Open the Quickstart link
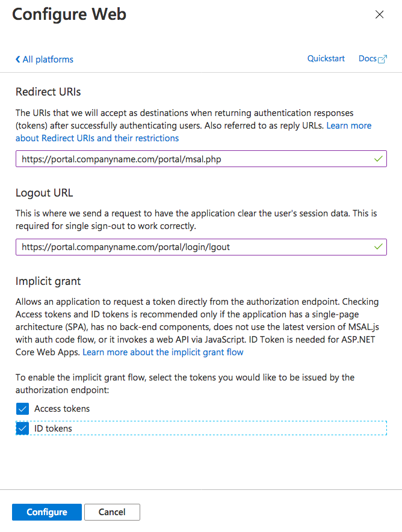This screenshot has height=532, width=402. pyautogui.click(x=326, y=58)
